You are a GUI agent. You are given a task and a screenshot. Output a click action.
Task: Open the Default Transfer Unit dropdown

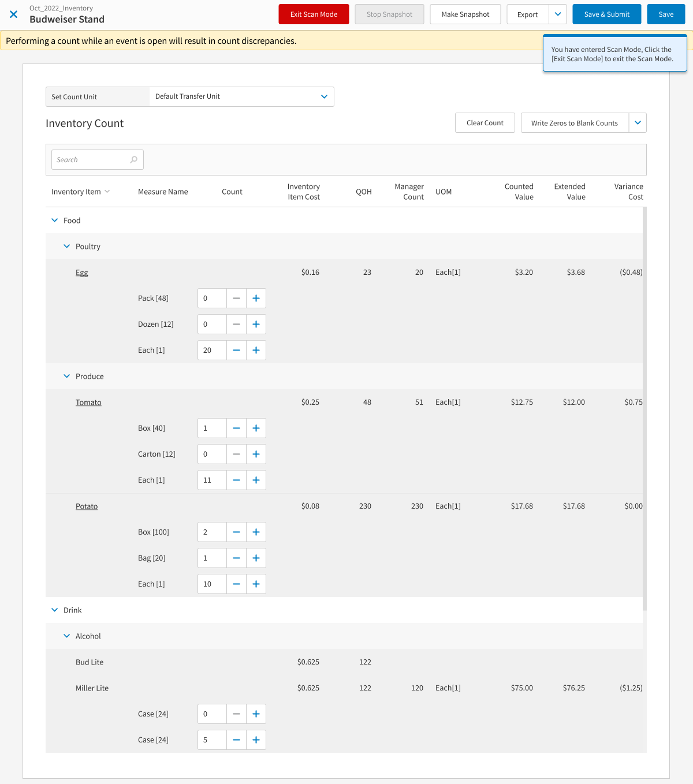click(324, 96)
